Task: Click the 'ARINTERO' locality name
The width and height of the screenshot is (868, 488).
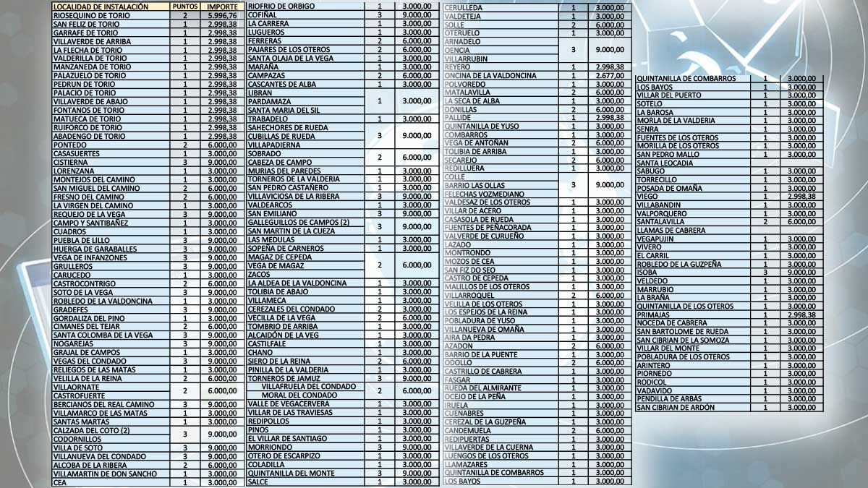Action: pyautogui.click(x=654, y=365)
